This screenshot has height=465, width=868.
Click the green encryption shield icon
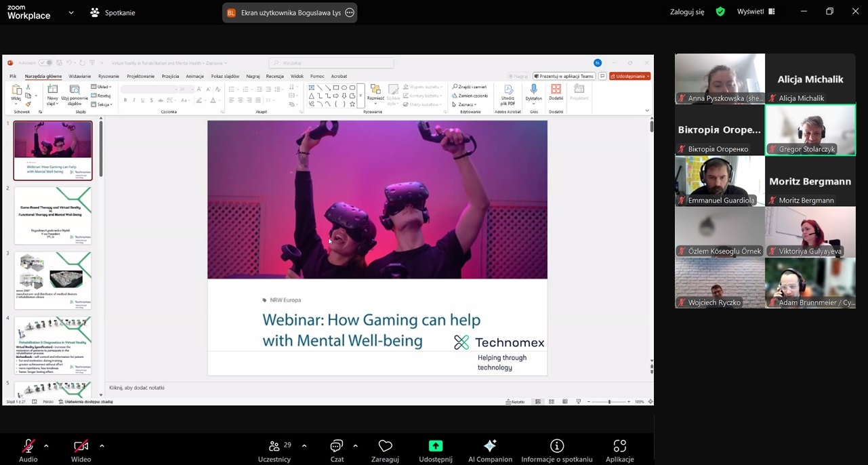pyautogui.click(x=720, y=12)
